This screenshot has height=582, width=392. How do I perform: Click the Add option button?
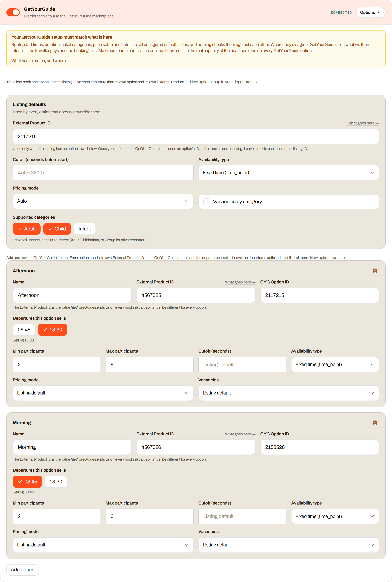click(x=22, y=569)
